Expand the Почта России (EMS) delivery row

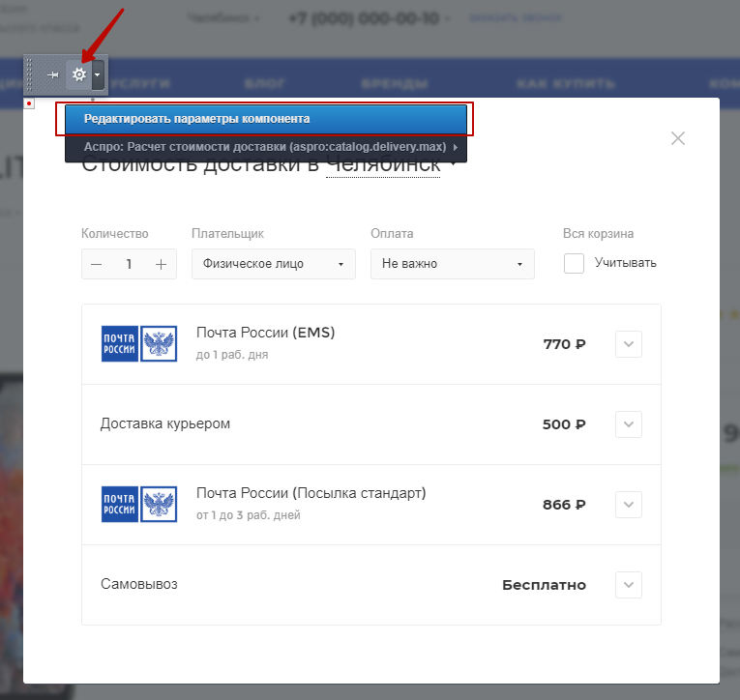pyautogui.click(x=628, y=344)
